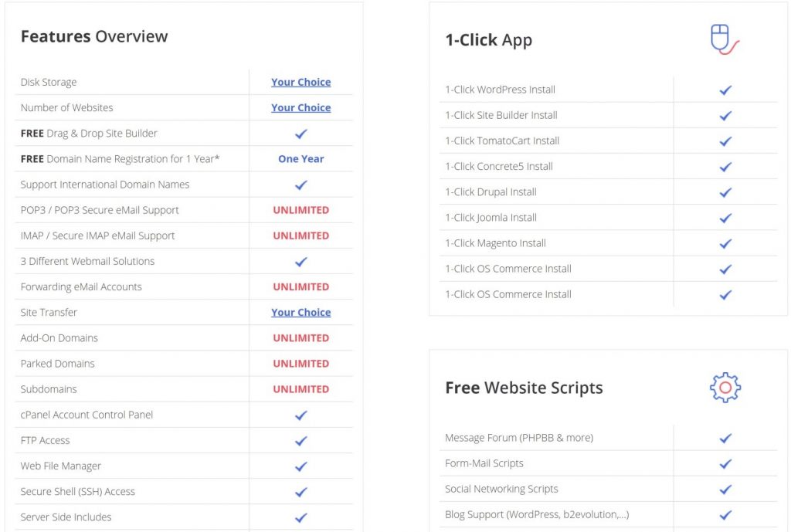Follow the Your Choice link for Site Transfer

click(x=300, y=313)
